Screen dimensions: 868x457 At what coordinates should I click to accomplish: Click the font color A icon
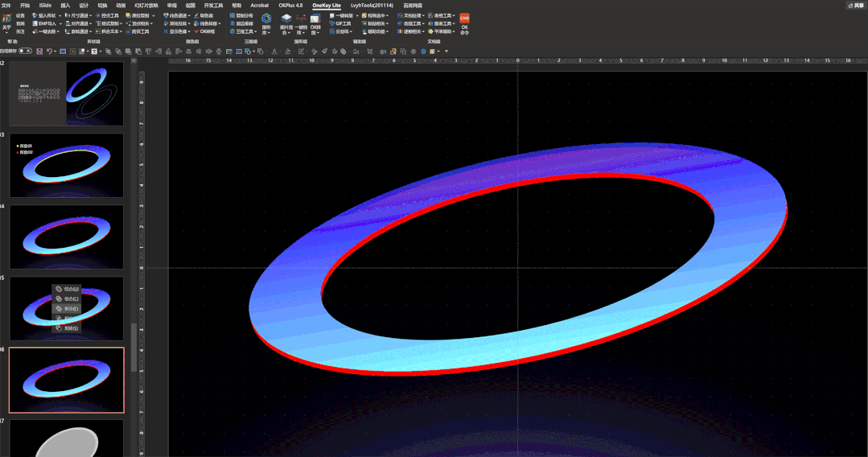point(274,51)
